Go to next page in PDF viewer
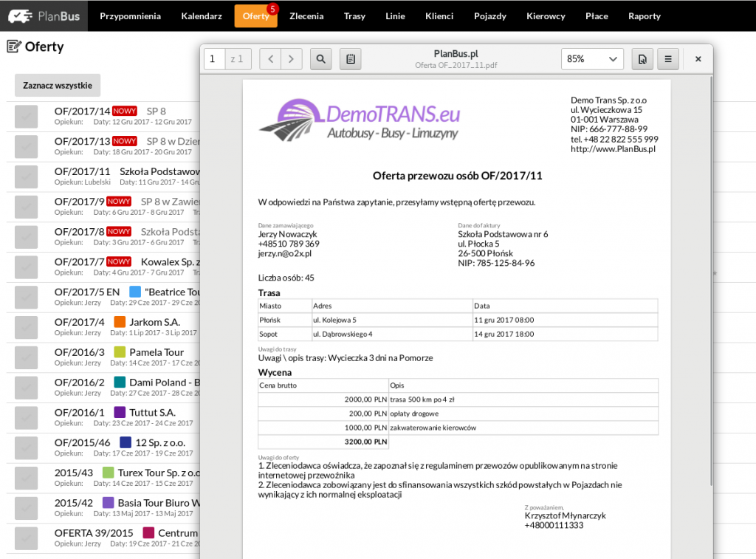 (x=292, y=59)
